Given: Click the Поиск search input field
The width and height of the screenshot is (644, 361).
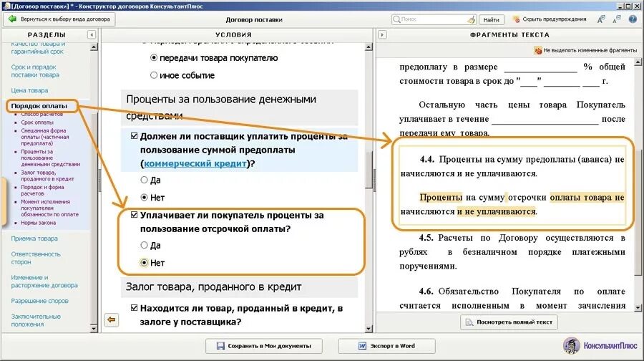Looking at the screenshot, I should (x=434, y=19).
